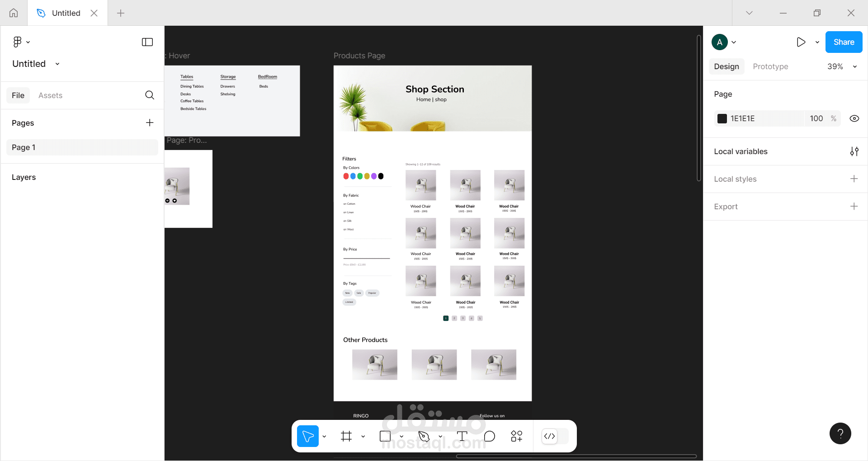Screen dimensions: 868x461
Task: Click the user avatar A
Action: (720, 42)
